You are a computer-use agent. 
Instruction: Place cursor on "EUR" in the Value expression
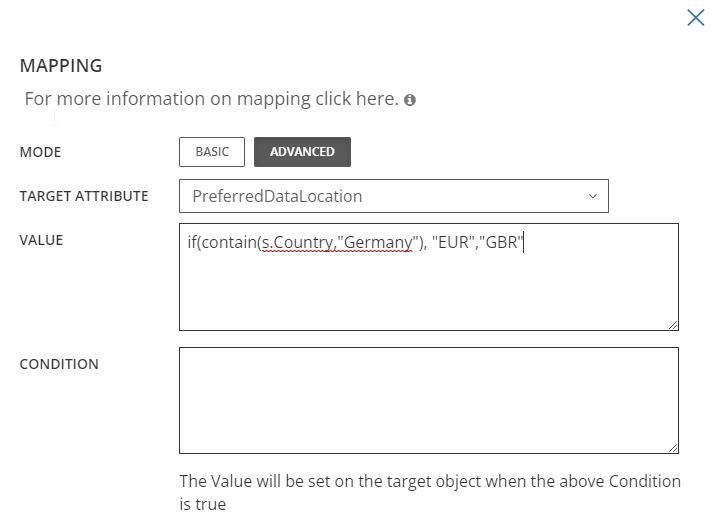(452, 243)
